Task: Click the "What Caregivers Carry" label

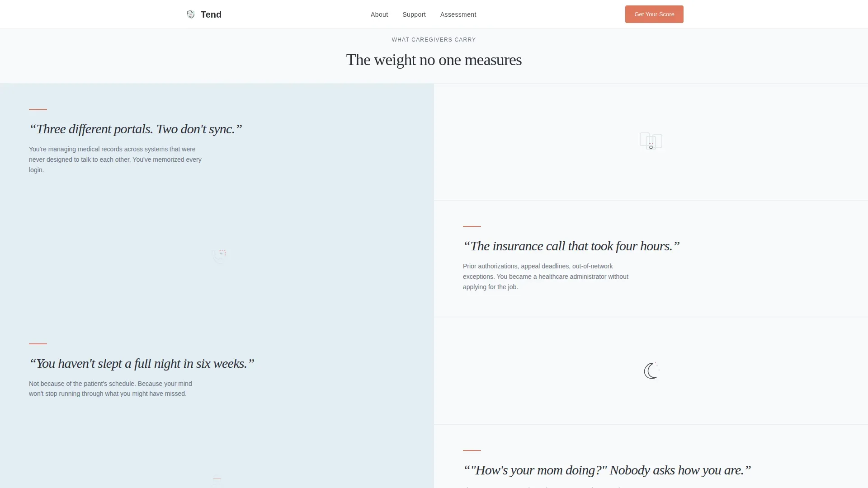Action: point(434,40)
